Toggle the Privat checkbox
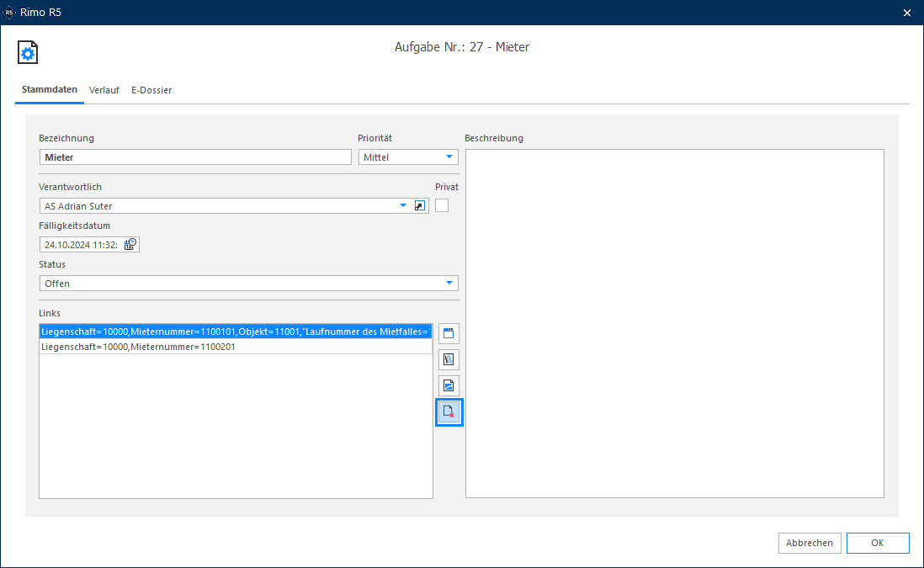The image size is (924, 568). tap(441, 205)
